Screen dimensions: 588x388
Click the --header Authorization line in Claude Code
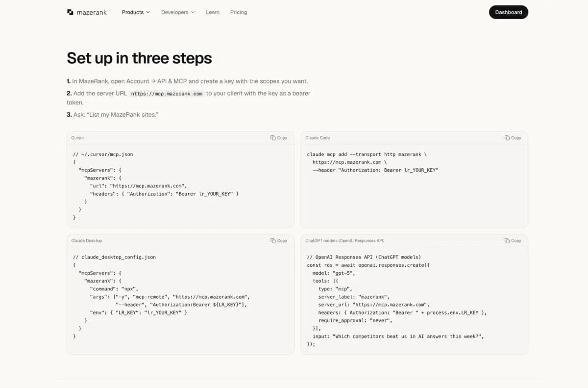(375, 170)
